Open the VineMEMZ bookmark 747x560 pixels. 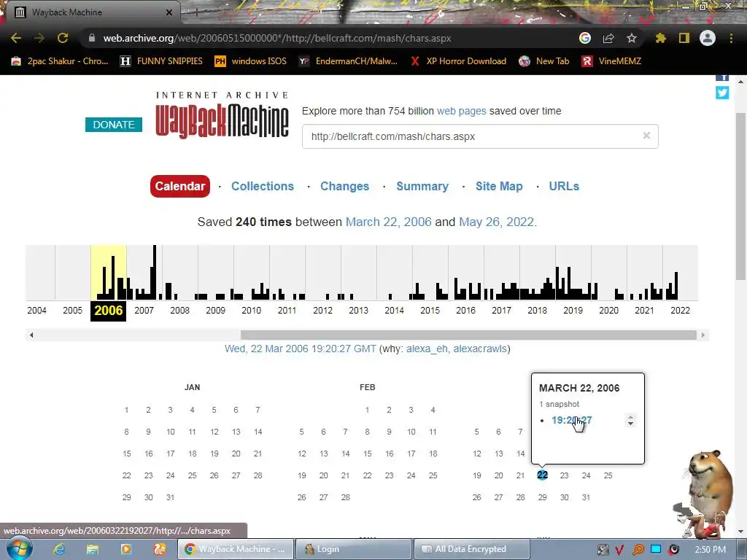[612, 61]
